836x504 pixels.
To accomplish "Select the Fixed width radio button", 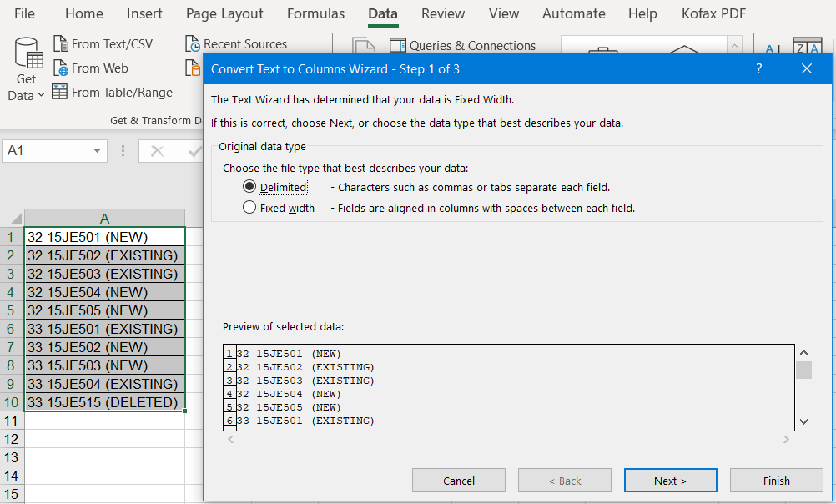I will pyautogui.click(x=250, y=208).
